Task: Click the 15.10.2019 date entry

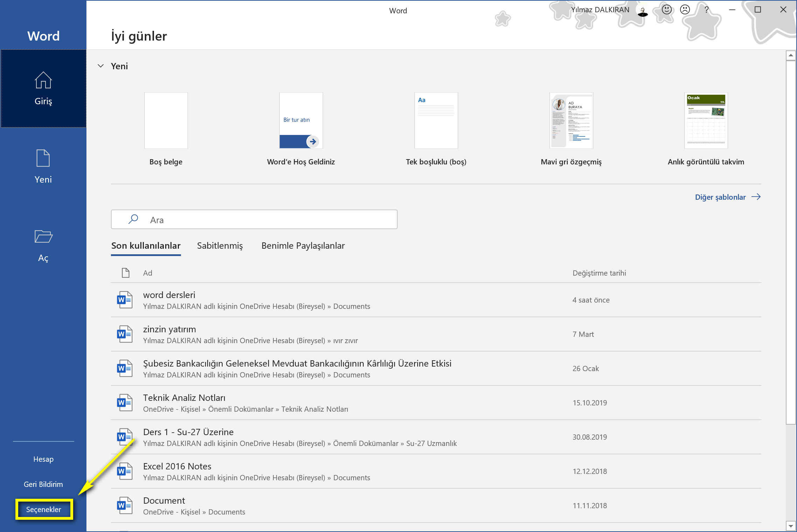Action: pos(589,403)
